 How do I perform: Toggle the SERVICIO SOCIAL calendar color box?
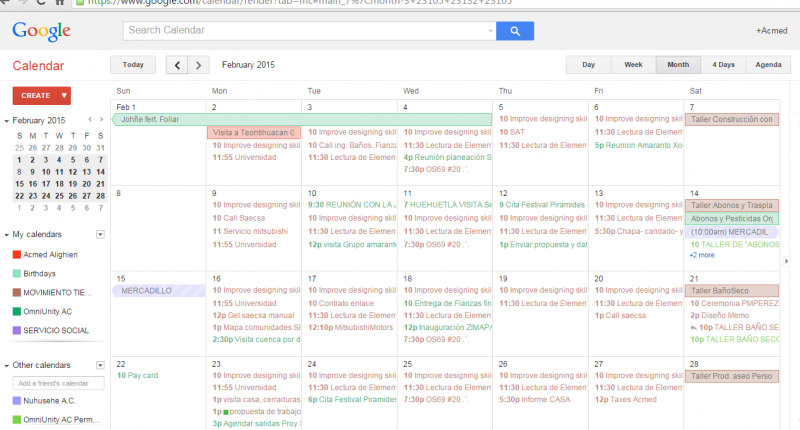16,331
